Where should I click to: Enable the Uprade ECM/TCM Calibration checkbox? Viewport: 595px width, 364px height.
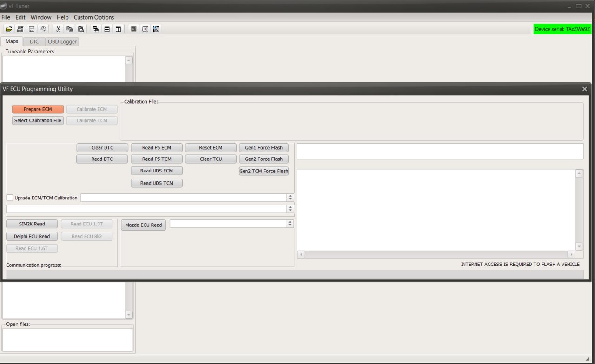pyautogui.click(x=10, y=198)
